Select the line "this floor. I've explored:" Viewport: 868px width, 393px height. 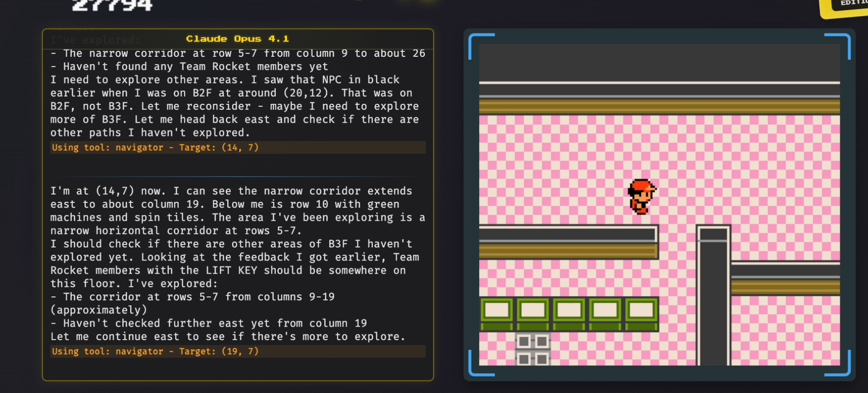click(134, 283)
